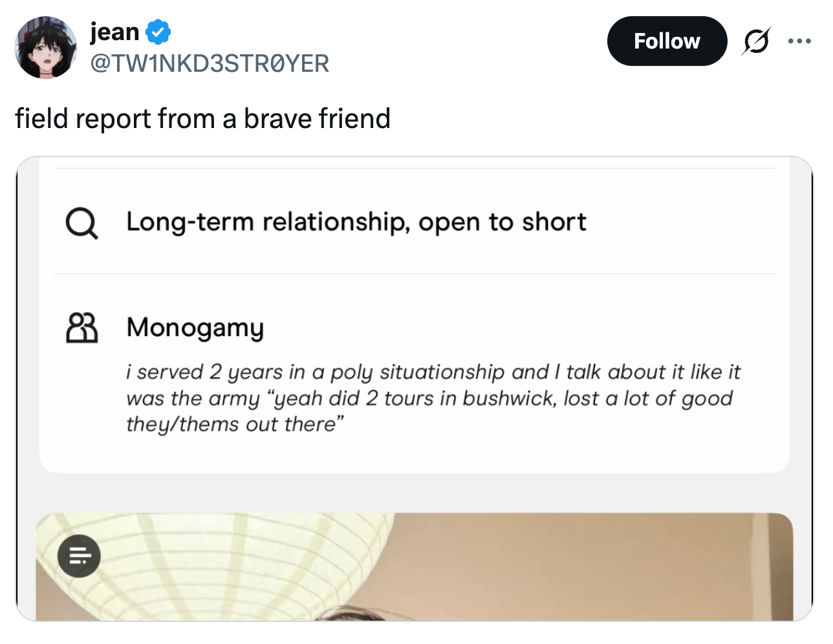Click the magnifying glass icon in the card
The image size is (833, 644).
click(81, 223)
